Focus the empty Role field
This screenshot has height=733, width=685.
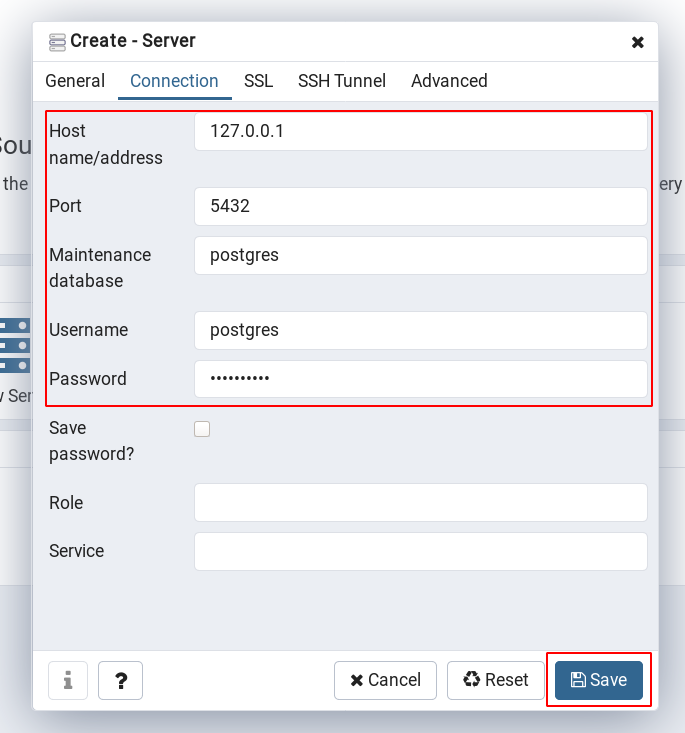(x=421, y=503)
